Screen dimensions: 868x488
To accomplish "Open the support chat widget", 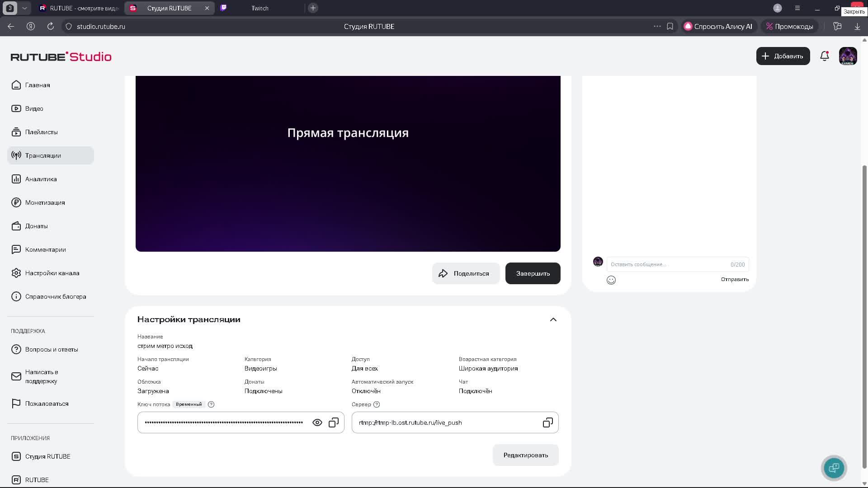I will point(834,468).
